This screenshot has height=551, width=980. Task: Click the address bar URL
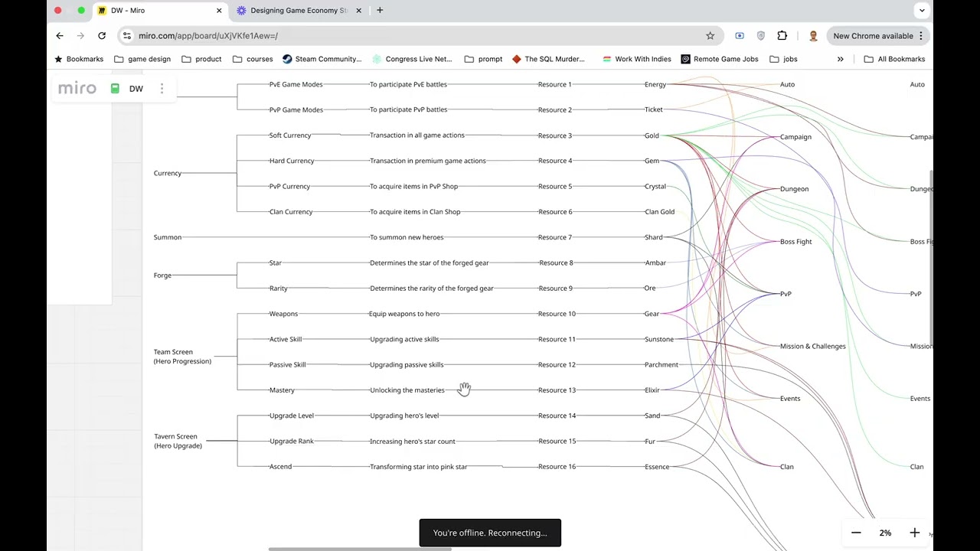[x=208, y=36]
